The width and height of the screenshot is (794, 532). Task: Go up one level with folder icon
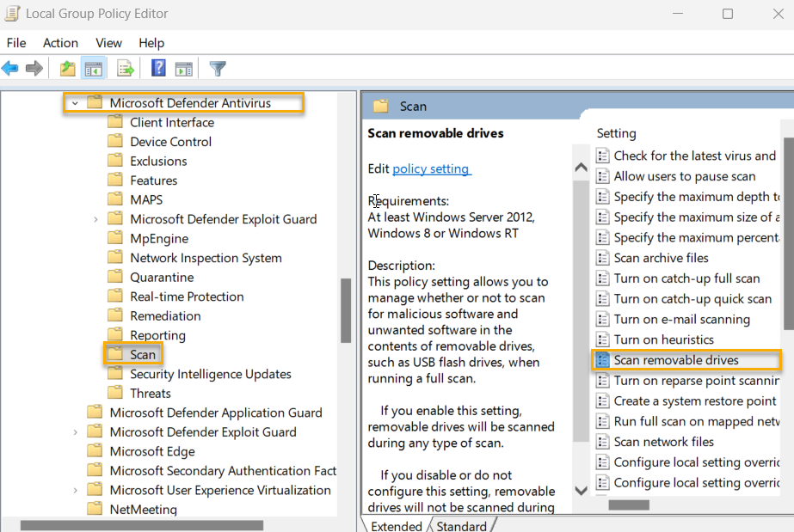point(68,69)
